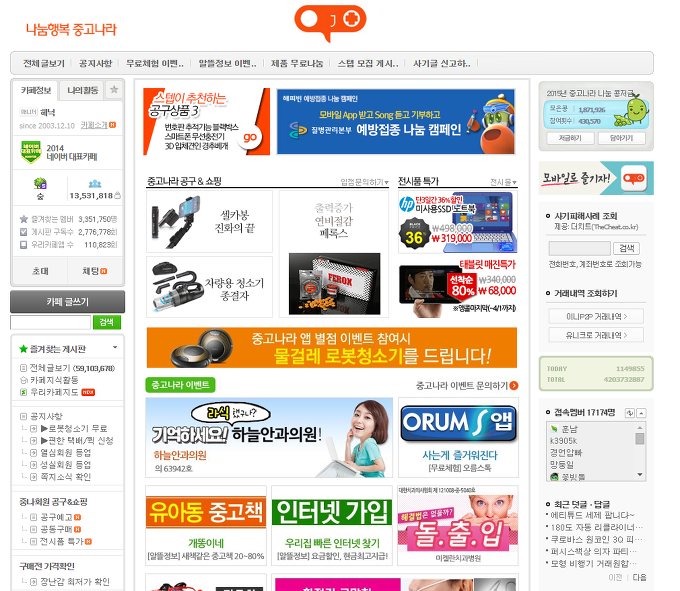Open the 입점문의하기 dropdown
680x591 pixels.
pos(364,182)
